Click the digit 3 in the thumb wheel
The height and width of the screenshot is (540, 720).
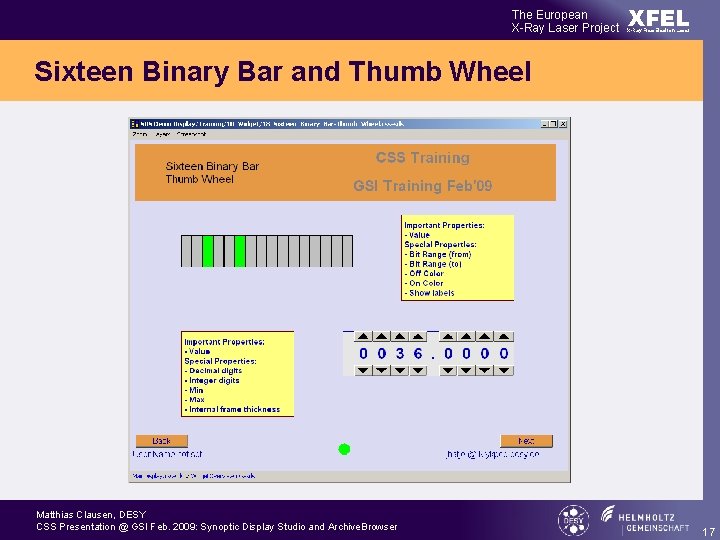400,354
